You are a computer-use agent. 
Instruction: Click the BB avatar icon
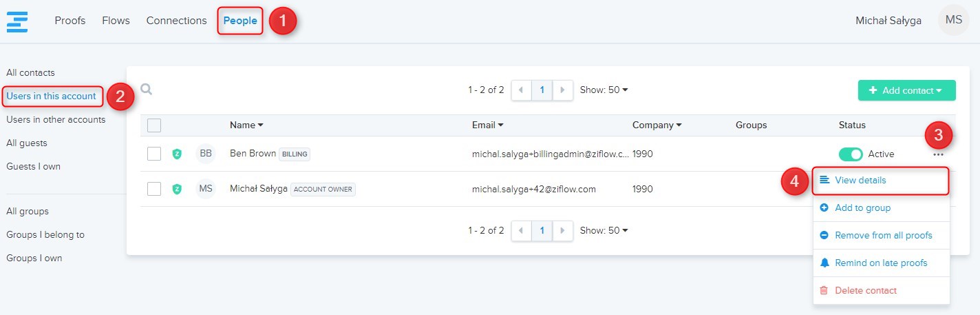pos(205,154)
